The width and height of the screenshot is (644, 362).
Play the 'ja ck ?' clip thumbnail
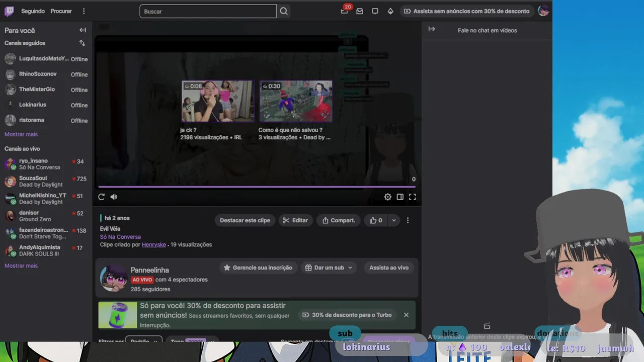tap(217, 101)
